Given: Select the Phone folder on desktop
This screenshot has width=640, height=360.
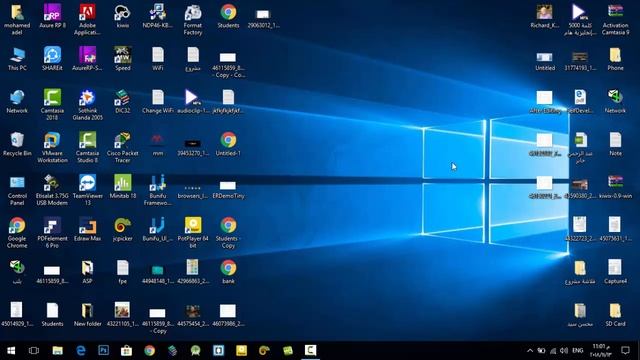Looking at the screenshot, I should click(615, 59).
